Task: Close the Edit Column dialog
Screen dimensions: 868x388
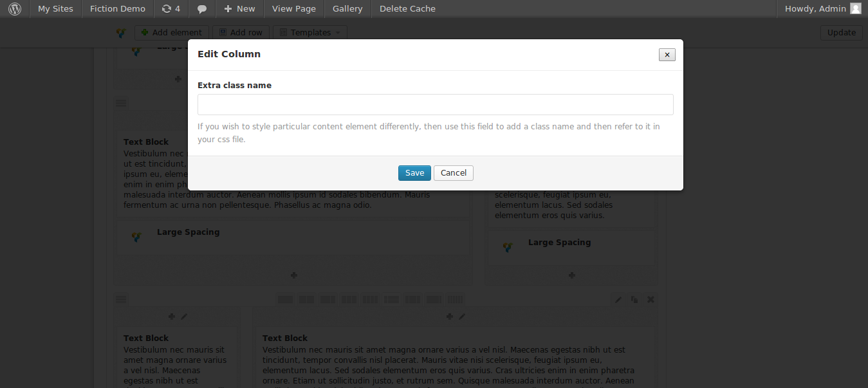Action: coord(667,55)
